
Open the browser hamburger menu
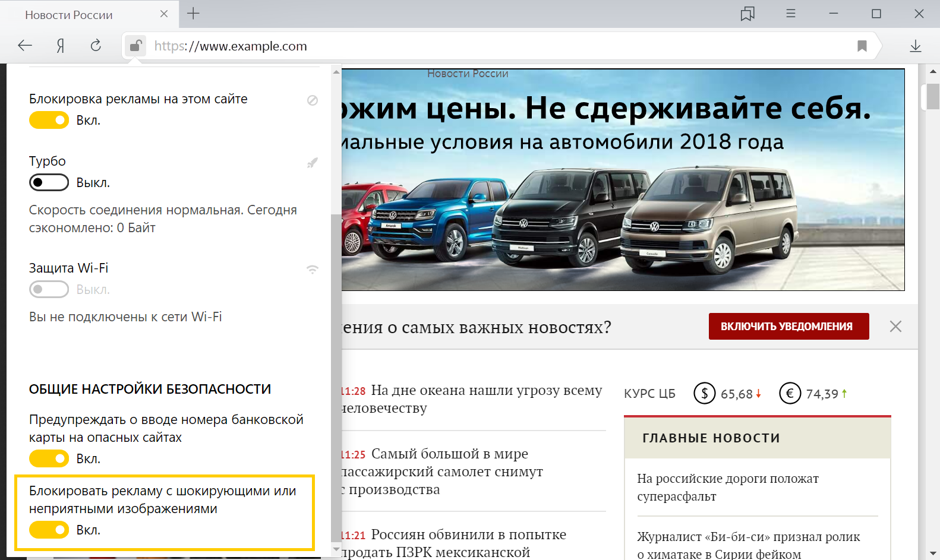point(791,14)
